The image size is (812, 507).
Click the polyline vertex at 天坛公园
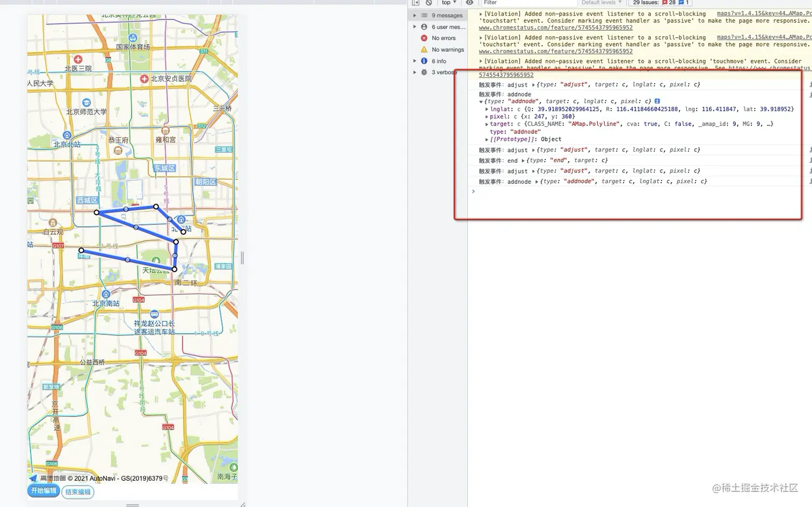175,269
